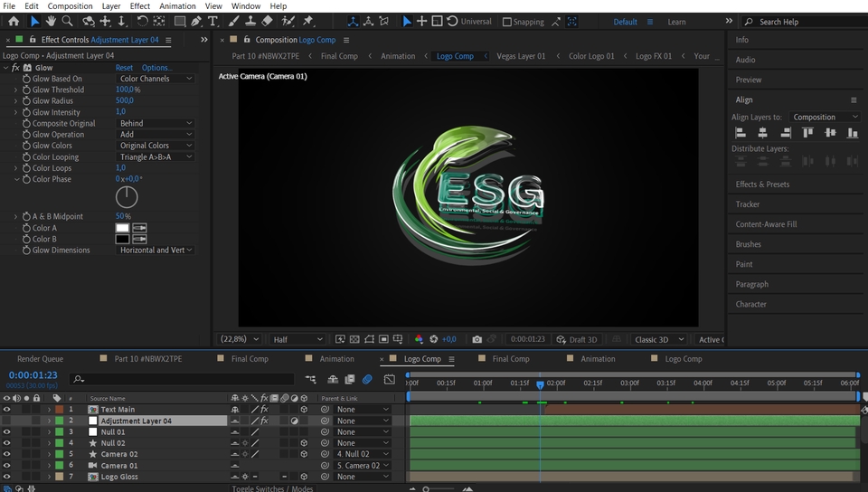Open the Composition menu
Viewport: 868px width, 492px height.
coord(70,6)
